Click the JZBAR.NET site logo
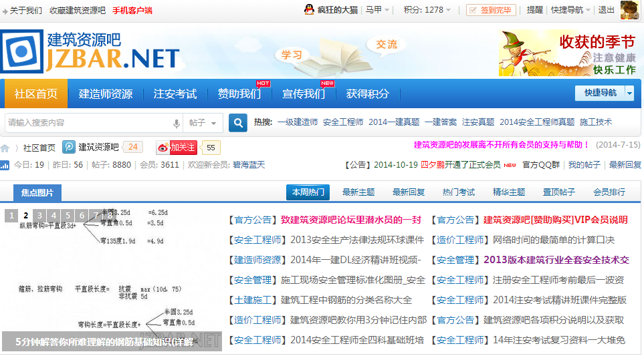Viewport: 644px width, 358px height. click(x=90, y=51)
